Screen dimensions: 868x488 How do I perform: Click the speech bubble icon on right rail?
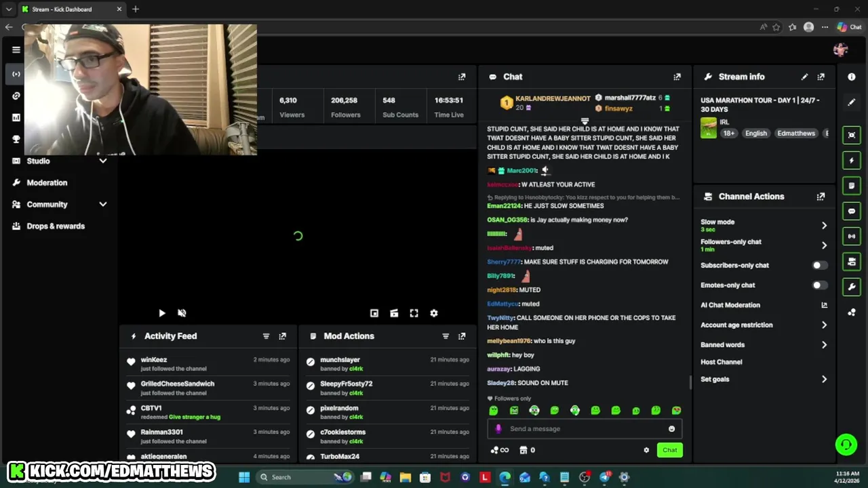pos(852,211)
